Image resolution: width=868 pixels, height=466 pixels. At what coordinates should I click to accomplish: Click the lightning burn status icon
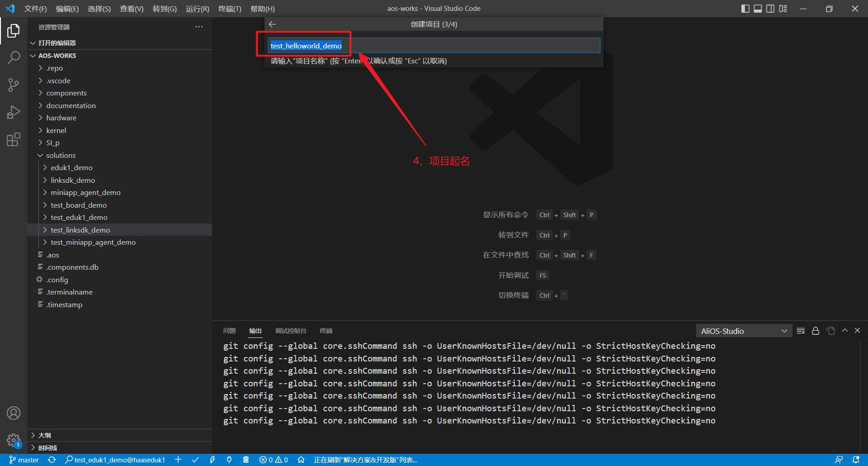tap(212, 460)
